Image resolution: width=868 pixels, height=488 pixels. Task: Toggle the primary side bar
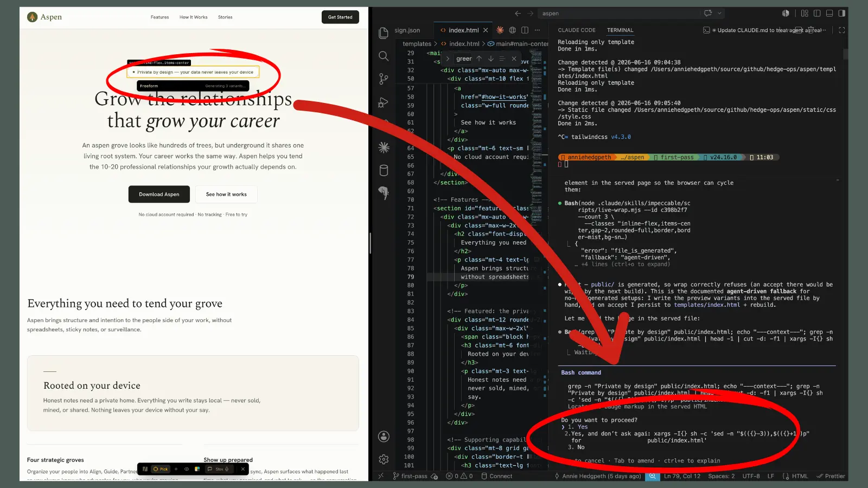pyautogui.click(x=817, y=13)
